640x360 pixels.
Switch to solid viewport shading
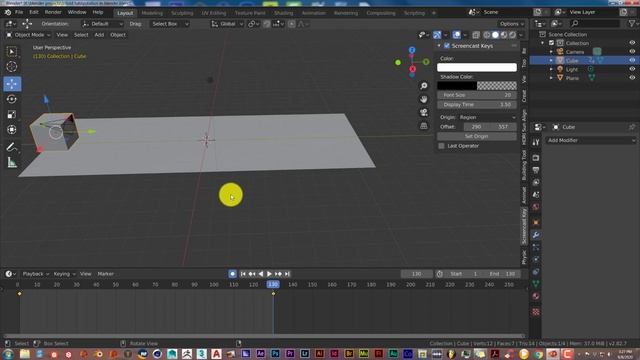[x=495, y=35]
